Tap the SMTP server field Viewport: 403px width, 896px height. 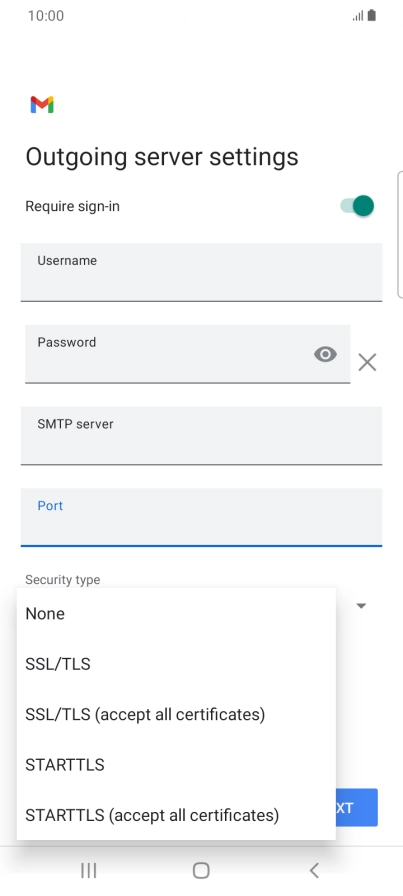pyautogui.click(x=201, y=435)
